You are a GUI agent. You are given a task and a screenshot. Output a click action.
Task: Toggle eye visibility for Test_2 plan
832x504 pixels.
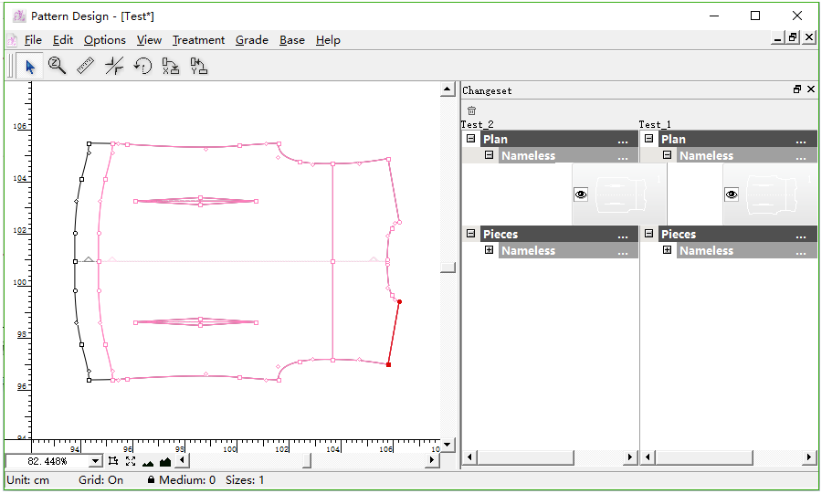coord(581,194)
